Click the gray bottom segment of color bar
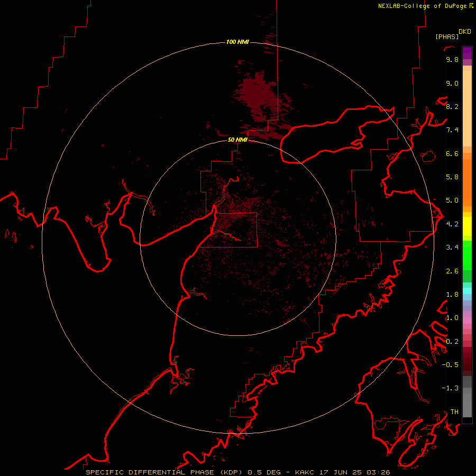Screen dimensions: 476x476 point(467,405)
